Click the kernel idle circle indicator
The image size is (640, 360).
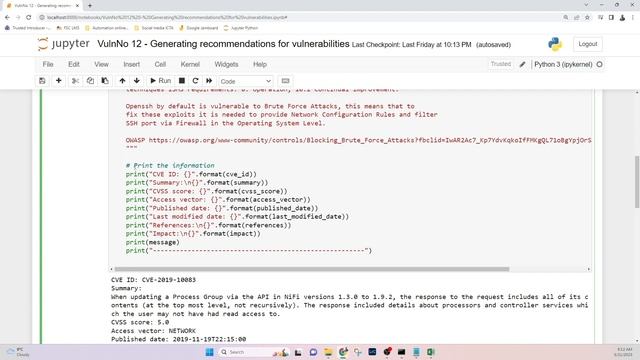[x=599, y=64]
